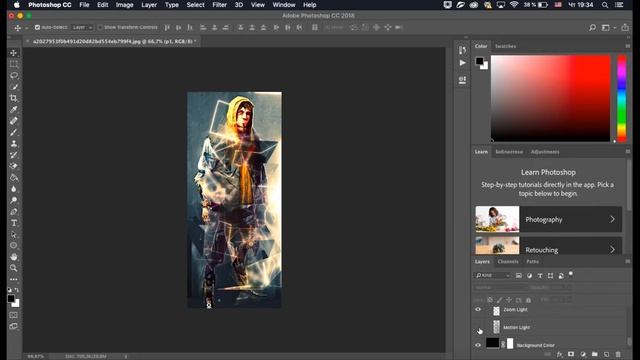Select the Clone Stamp tool
The width and height of the screenshot is (640, 360).
(x=13, y=144)
